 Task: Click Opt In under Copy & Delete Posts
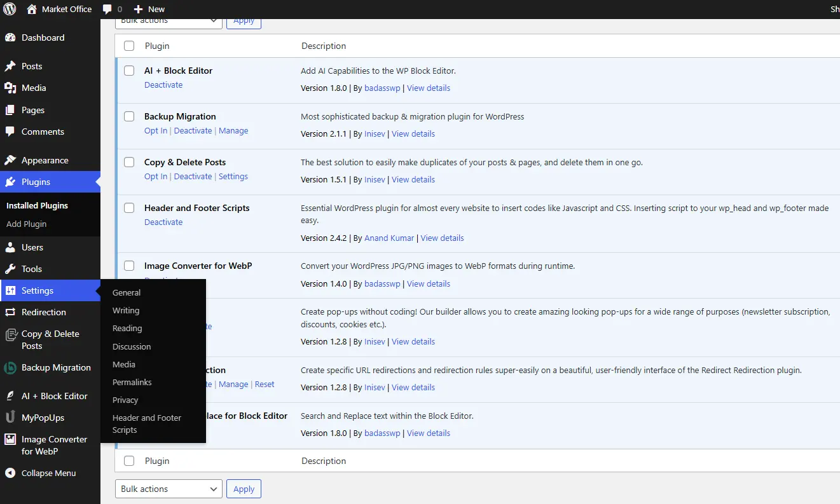[x=156, y=176]
